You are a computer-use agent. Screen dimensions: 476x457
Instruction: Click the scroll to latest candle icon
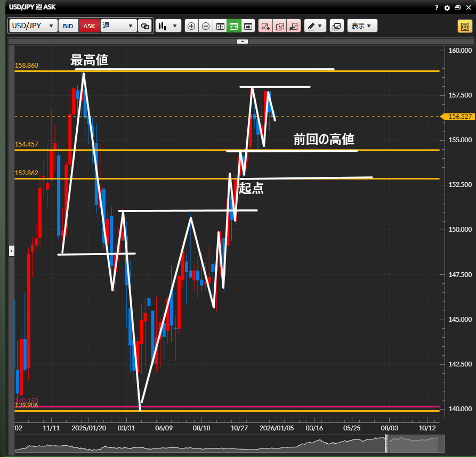coord(248,26)
